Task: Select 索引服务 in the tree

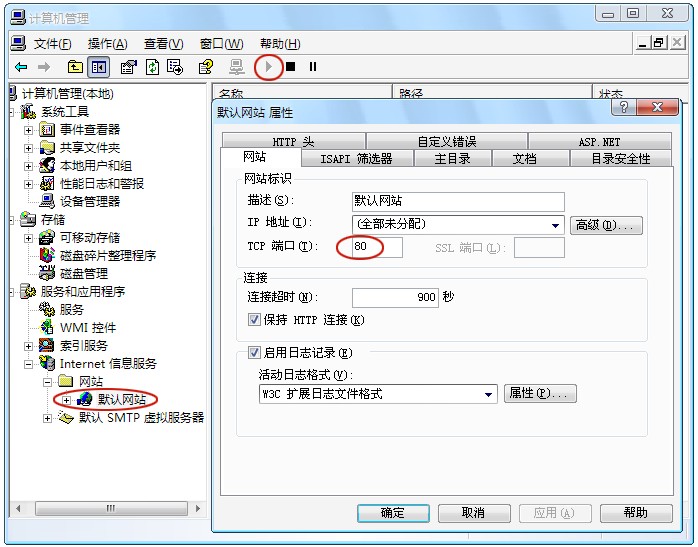Action: point(84,345)
